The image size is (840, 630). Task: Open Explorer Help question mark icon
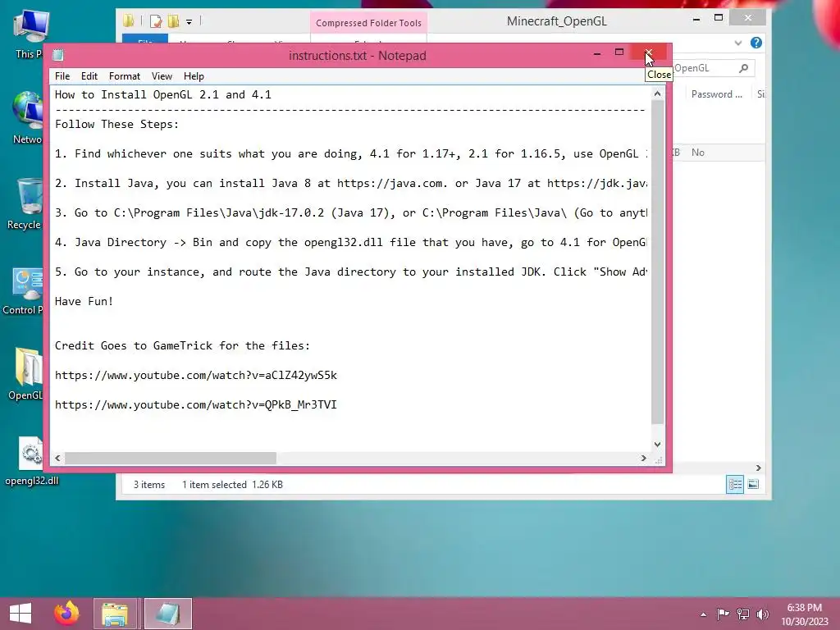click(756, 43)
